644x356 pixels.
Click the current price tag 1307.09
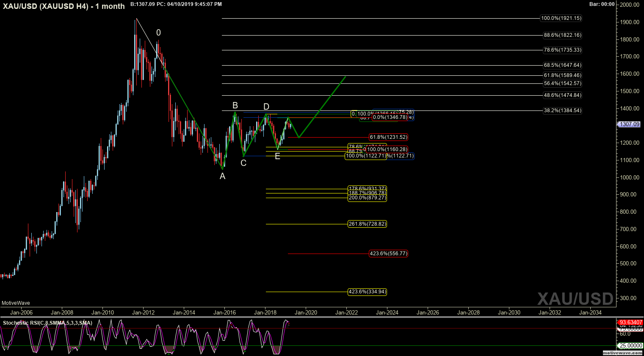pyautogui.click(x=628, y=124)
